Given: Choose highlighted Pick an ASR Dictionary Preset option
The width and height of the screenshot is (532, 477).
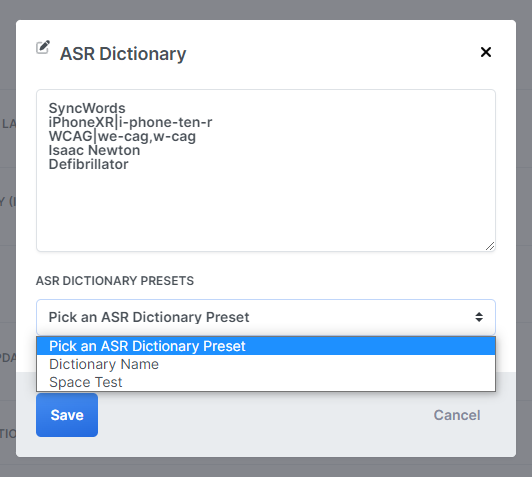Looking at the screenshot, I should click(x=266, y=346).
